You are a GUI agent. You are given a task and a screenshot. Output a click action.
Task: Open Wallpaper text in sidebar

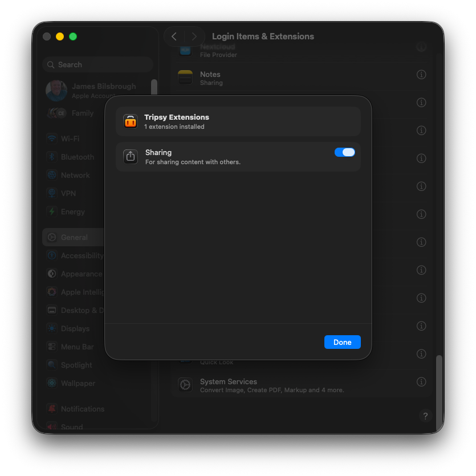tap(78, 383)
